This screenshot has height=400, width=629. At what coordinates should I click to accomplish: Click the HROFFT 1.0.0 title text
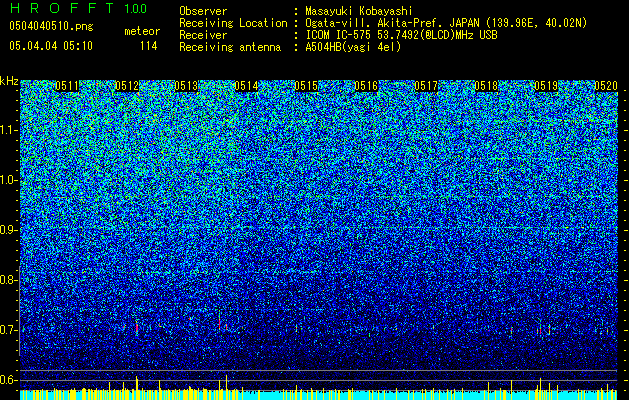pyautogui.click(x=78, y=8)
